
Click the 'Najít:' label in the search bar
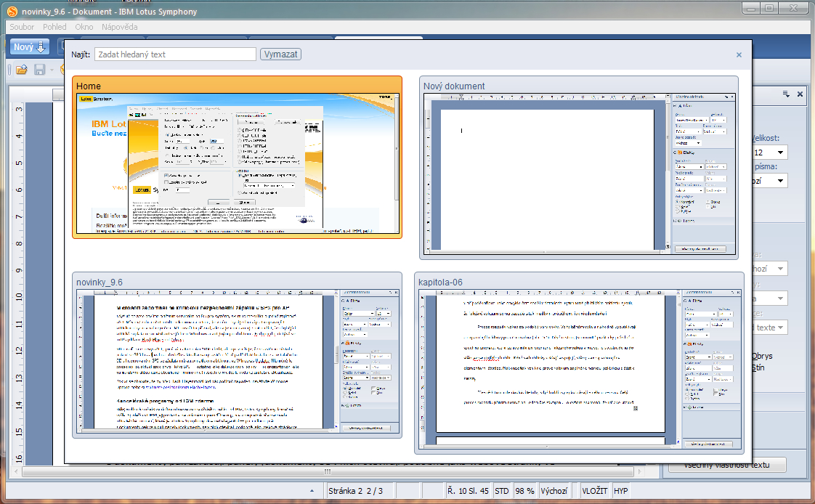81,54
